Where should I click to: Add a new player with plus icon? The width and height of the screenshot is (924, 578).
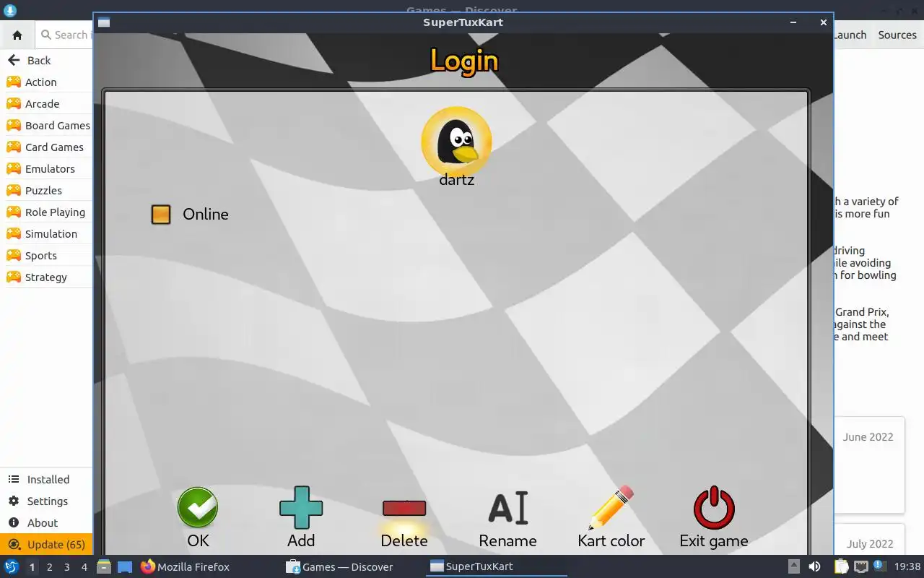pyautogui.click(x=301, y=508)
